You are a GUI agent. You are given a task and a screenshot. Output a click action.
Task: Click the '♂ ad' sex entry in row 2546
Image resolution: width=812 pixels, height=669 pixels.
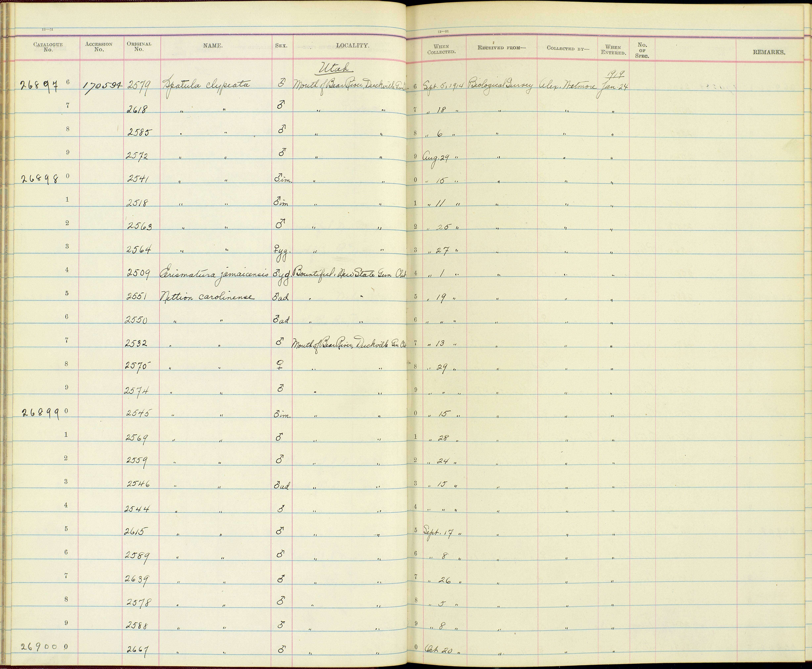(x=282, y=485)
